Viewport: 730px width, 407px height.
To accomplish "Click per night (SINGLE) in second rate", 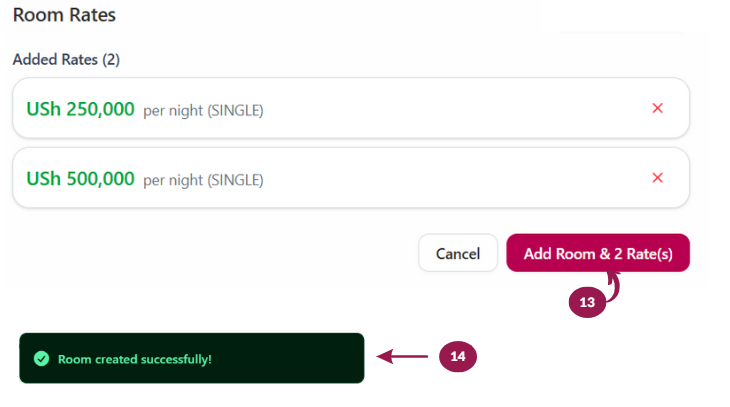I will [203, 180].
